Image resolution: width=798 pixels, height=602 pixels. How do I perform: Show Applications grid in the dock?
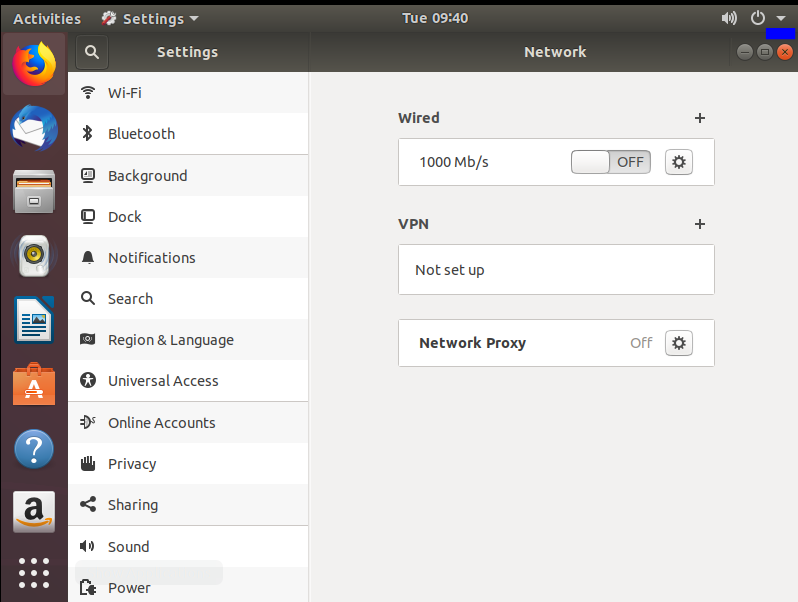point(34,573)
